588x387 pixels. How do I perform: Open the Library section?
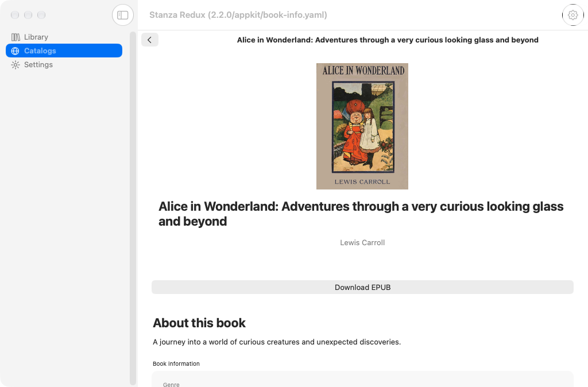point(64,37)
